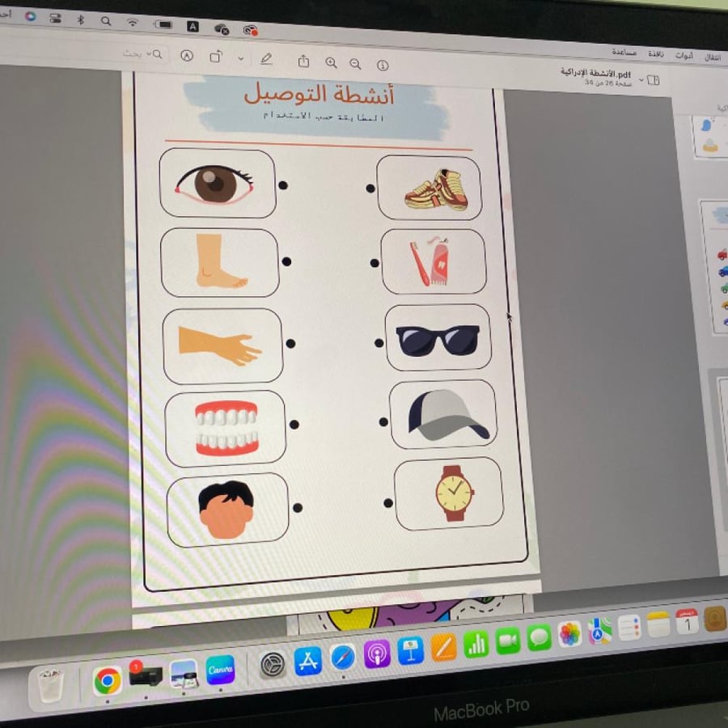
Task: Open the أدوات menu
Action: [684, 56]
